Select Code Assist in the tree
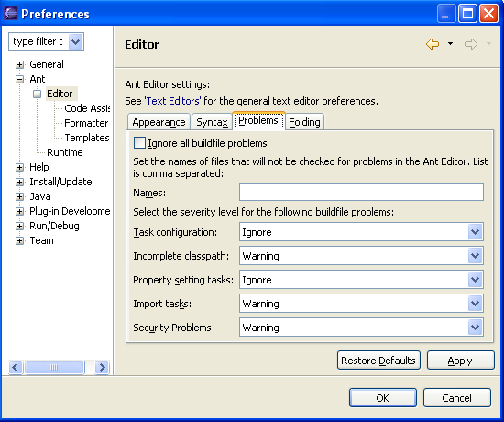The image size is (504, 422). click(x=87, y=108)
